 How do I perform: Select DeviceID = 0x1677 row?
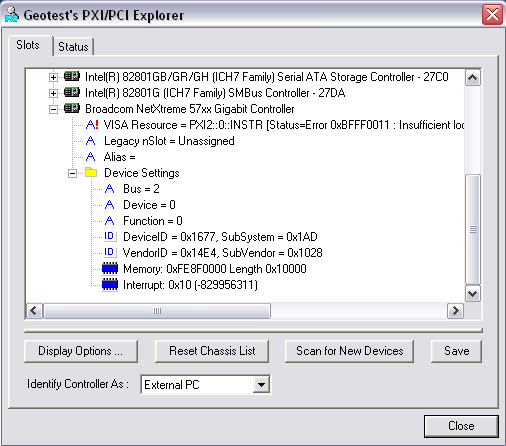[220, 237]
